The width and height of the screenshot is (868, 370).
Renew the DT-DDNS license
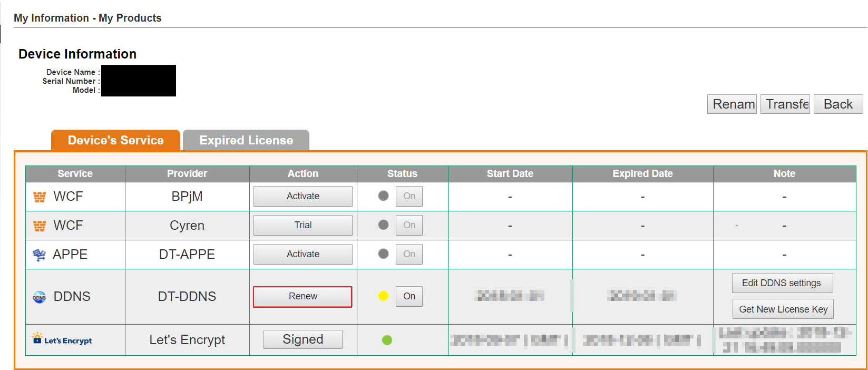pyautogui.click(x=303, y=297)
